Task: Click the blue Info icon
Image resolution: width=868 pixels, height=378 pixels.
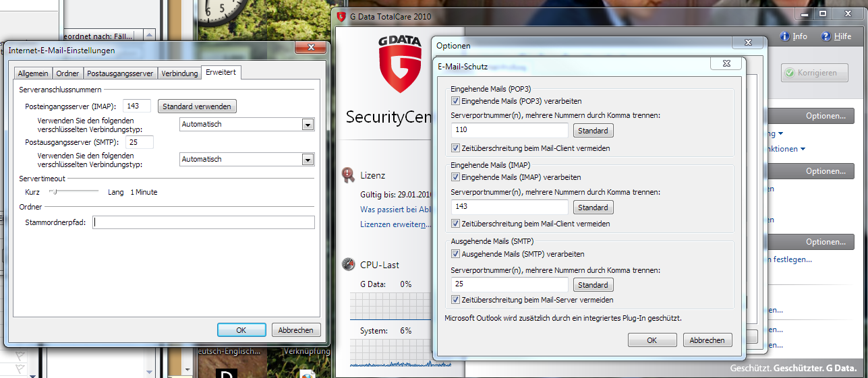Action: click(784, 36)
